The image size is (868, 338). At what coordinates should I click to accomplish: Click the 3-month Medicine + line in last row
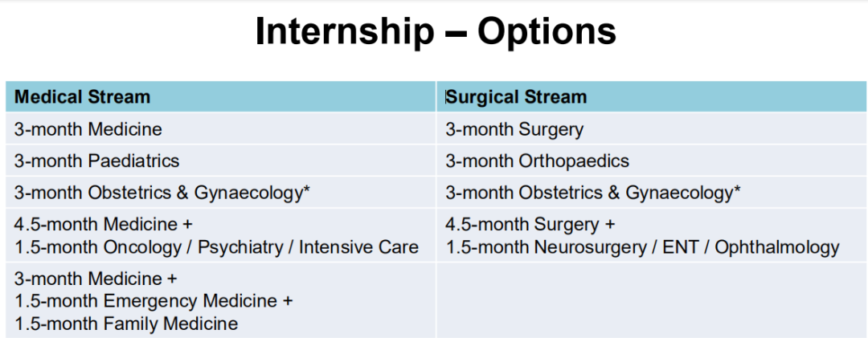point(95,278)
